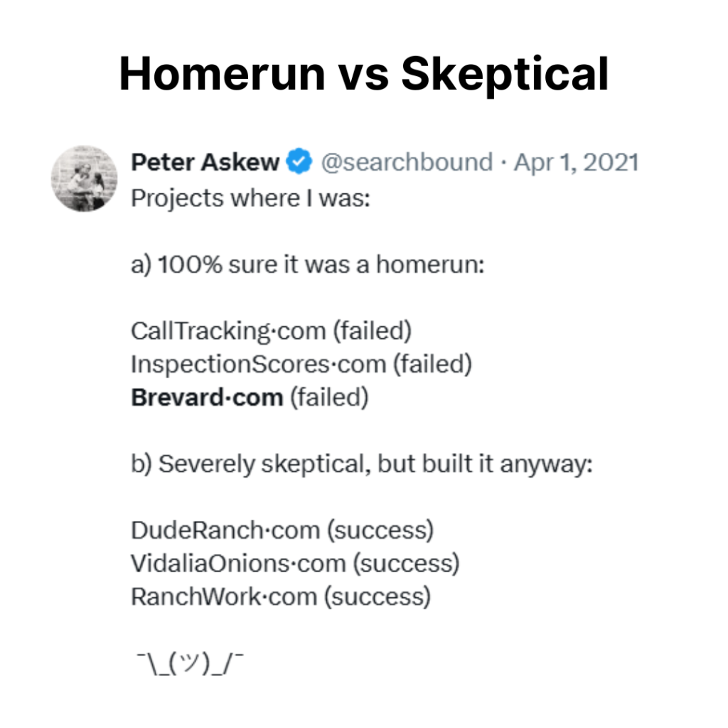
Task: Click '(failed)' next to Brevard·com
Action: pyautogui.click(x=330, y=398)
